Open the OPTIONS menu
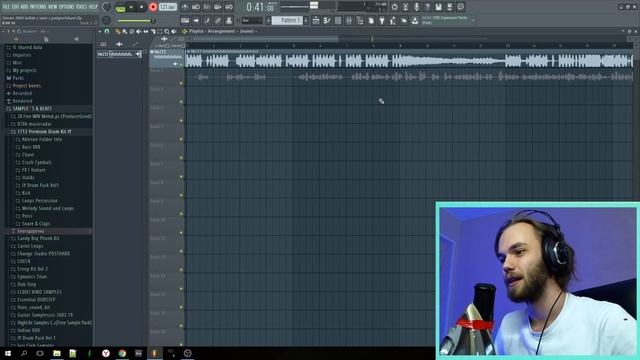The height and width of the screenshot is (360, 640). pyautogui.click(x=67, y=7)
